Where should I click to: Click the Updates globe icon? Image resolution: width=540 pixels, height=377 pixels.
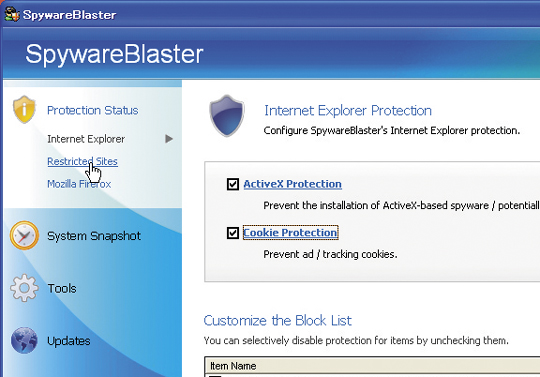24,341
